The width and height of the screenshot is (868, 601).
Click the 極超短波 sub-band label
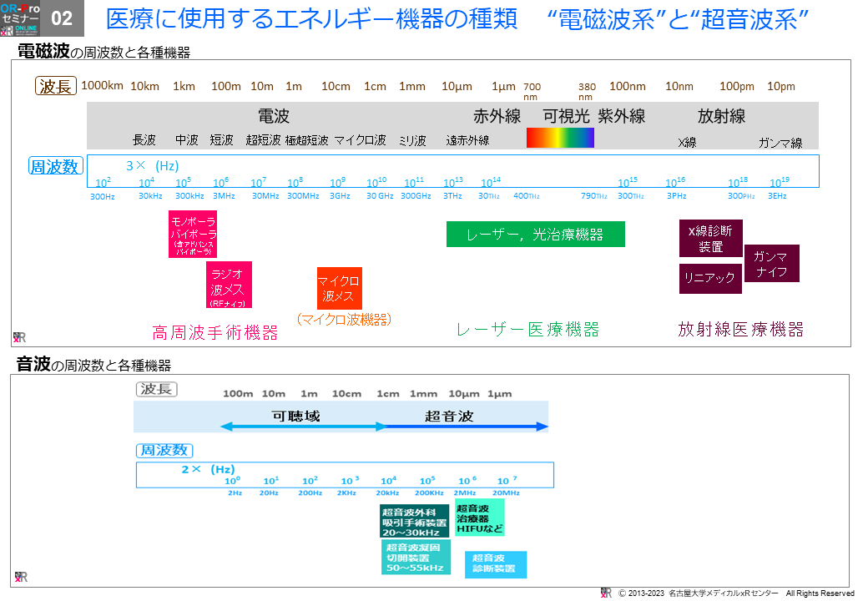pyautogui.click(x=306, y=140)
